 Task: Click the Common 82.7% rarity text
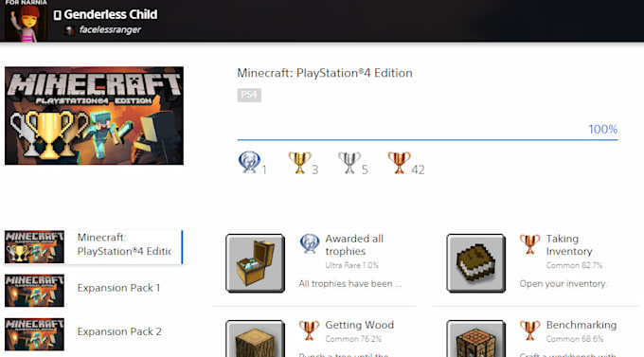(574, 265)
